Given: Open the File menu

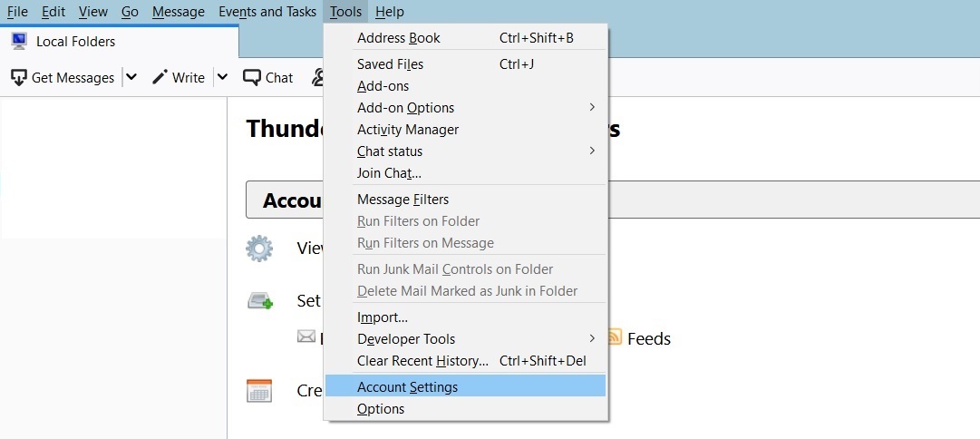Looking at the screenshot, I should pyautogui.click(x=17, y=11).
